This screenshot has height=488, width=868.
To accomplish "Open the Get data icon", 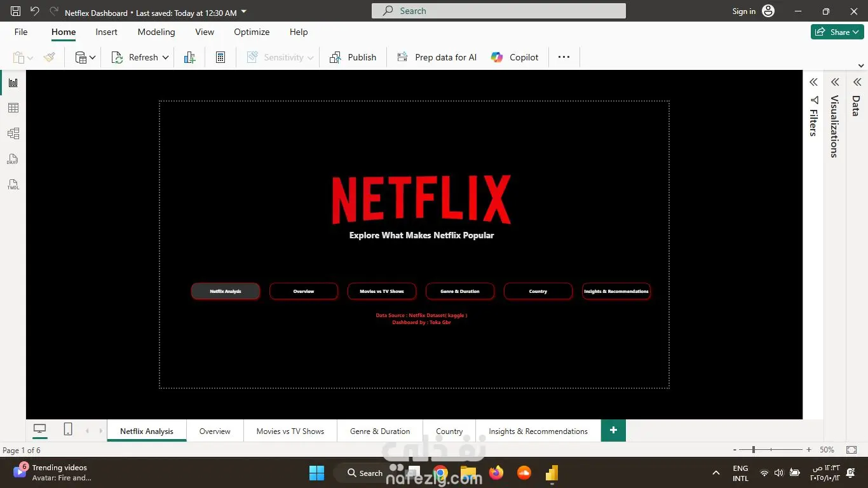I will tap(81, 57).
